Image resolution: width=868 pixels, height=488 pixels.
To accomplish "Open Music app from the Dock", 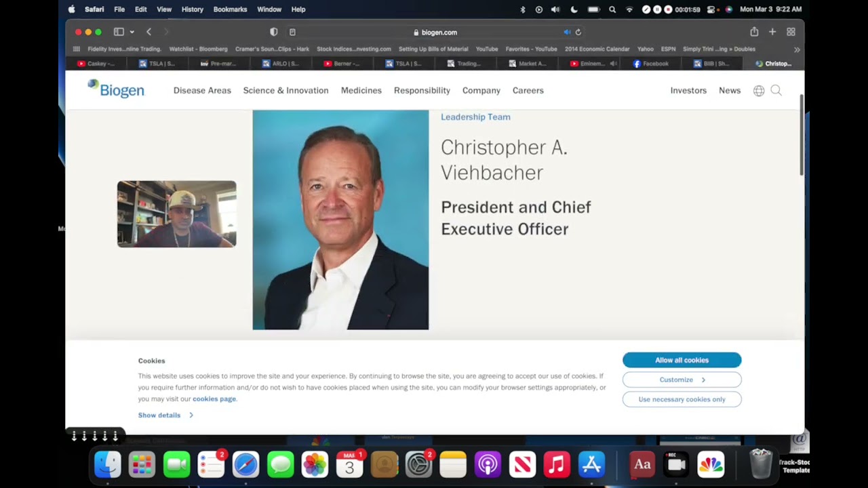I will pos(557,464).
